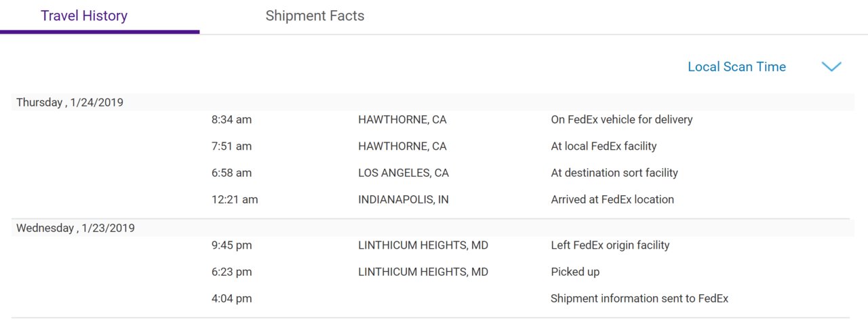Select the 'On FedEx vehicle for delivery' status

pyautogui.click(x=622, y=119)
